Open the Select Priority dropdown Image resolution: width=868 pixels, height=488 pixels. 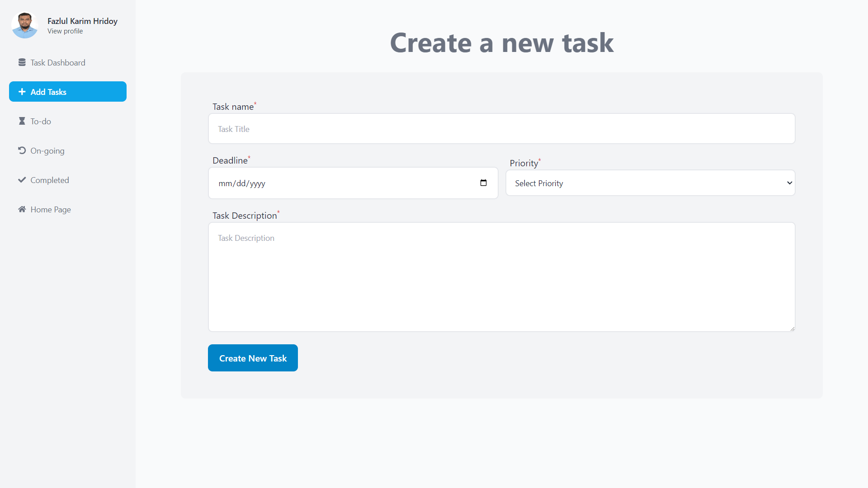(650, 183)
